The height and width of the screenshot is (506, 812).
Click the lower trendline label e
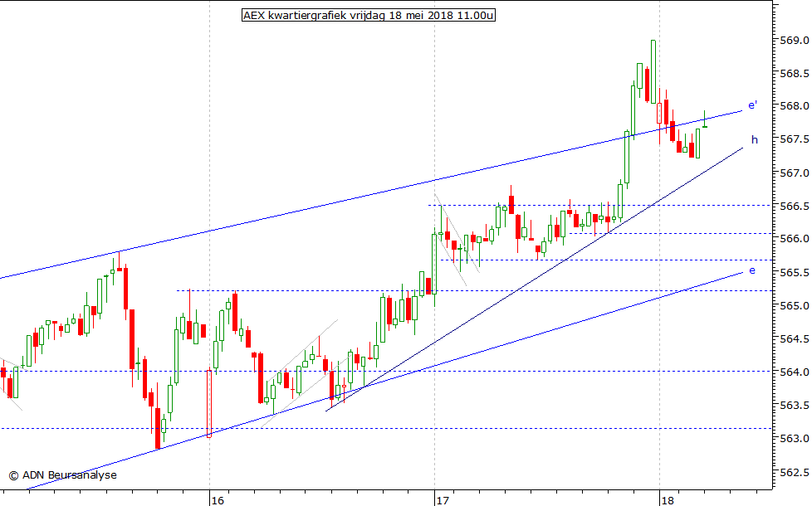pos(752,270)
